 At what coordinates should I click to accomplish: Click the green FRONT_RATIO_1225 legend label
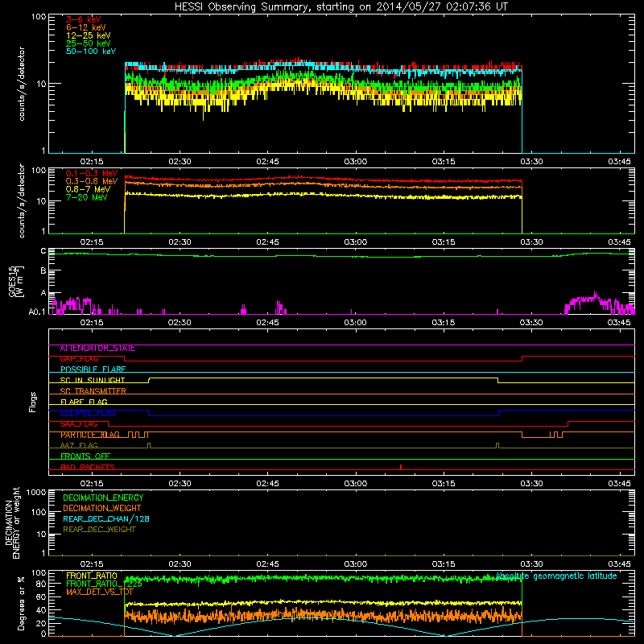tap(104, 584)
